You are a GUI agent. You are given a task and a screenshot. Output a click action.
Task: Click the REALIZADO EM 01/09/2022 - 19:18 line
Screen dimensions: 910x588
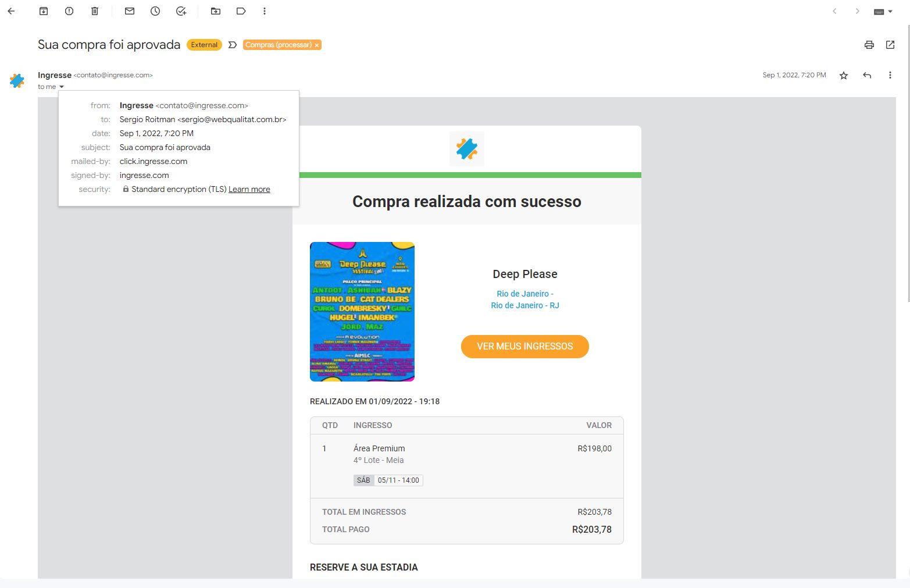[x=374, y=401]
